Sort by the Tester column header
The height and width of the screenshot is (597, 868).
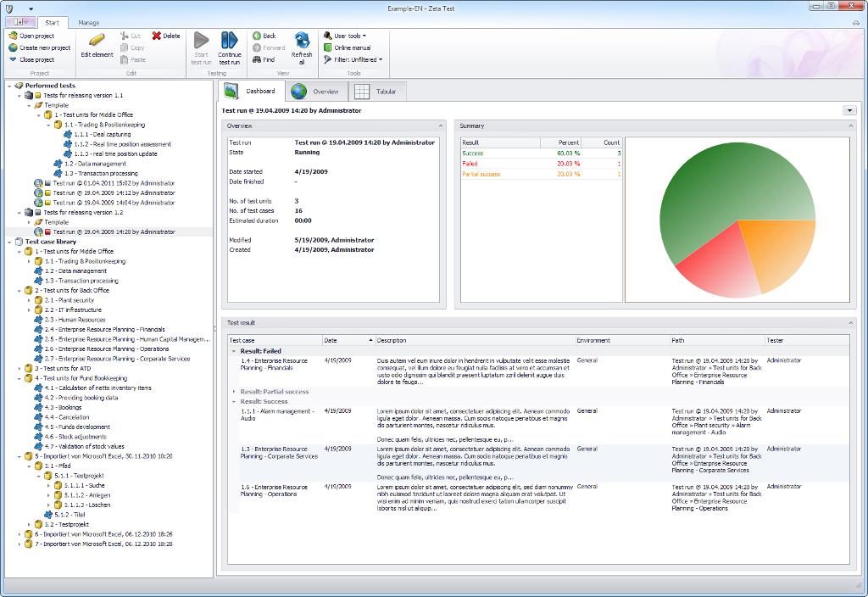pyautogui.click(x=807, y=341)
